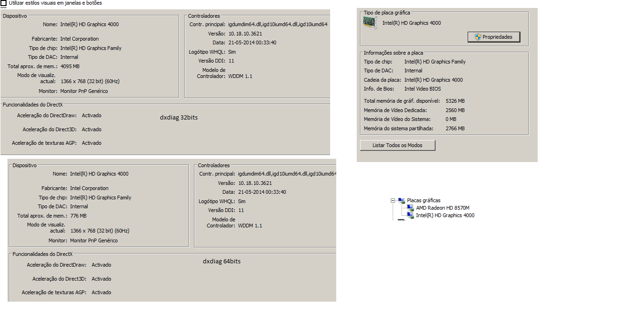Click the driver version value 10.18.10.3621

[245, 34]
